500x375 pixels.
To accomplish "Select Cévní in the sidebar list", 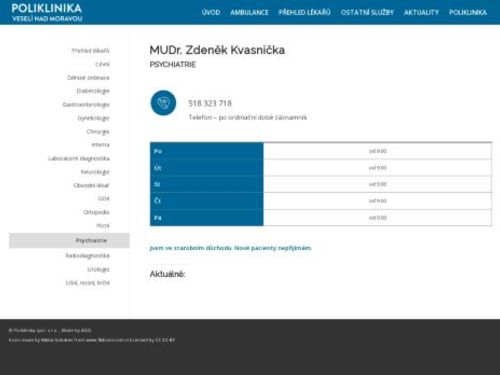I will click(x=102, y=64).
